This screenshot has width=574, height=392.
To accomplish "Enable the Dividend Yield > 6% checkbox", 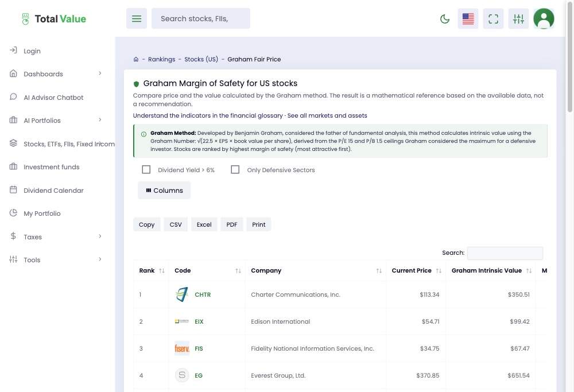I will tap(146, 169).
